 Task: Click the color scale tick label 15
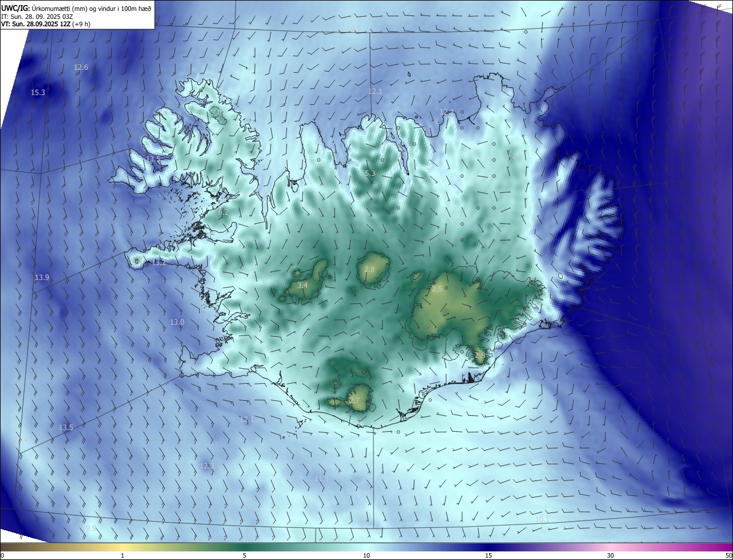coord(488,555)
